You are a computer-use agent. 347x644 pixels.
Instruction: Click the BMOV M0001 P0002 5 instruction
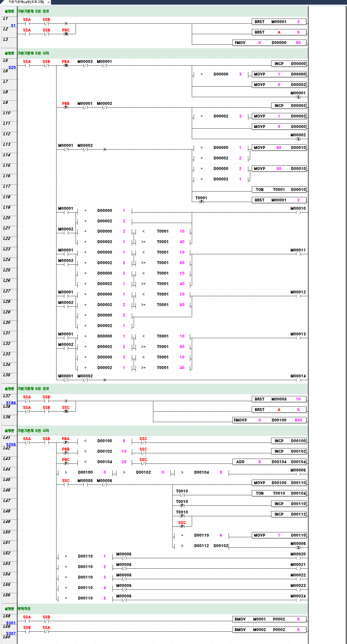click(269, 619)
